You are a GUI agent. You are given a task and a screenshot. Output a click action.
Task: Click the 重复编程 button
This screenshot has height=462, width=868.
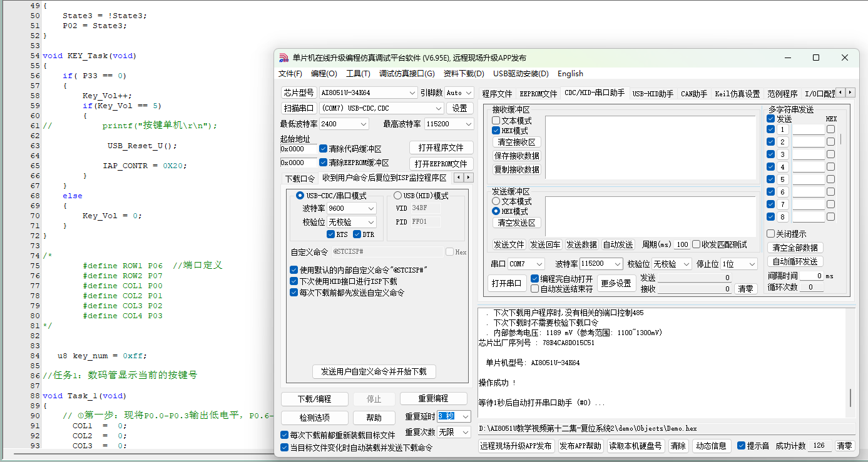click(433, 399)
